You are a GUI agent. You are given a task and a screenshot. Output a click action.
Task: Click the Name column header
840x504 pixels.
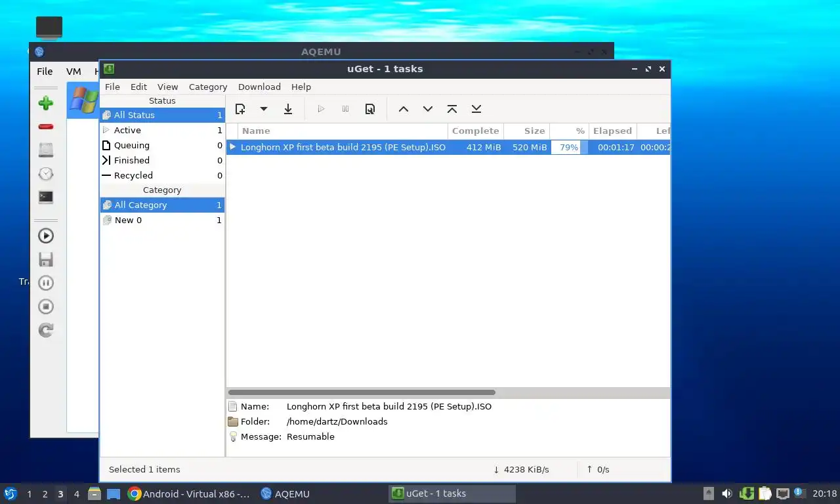(343, 131)
